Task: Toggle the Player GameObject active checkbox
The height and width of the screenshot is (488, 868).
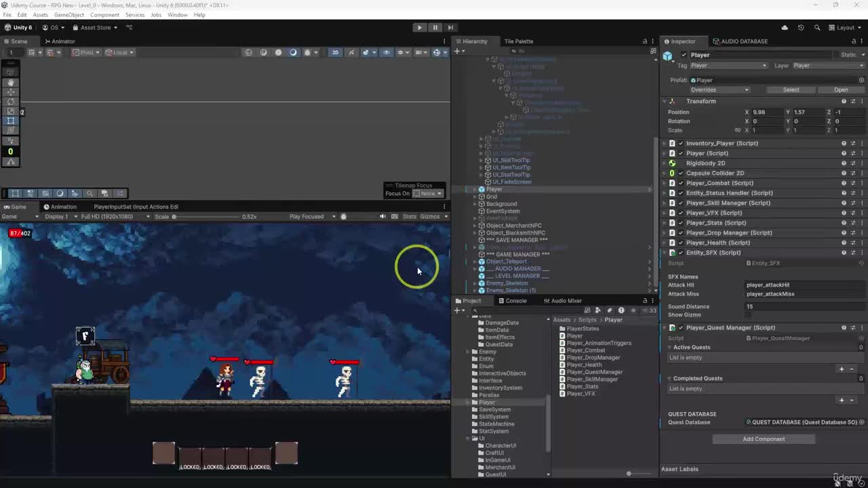Action: click(684, 55)
